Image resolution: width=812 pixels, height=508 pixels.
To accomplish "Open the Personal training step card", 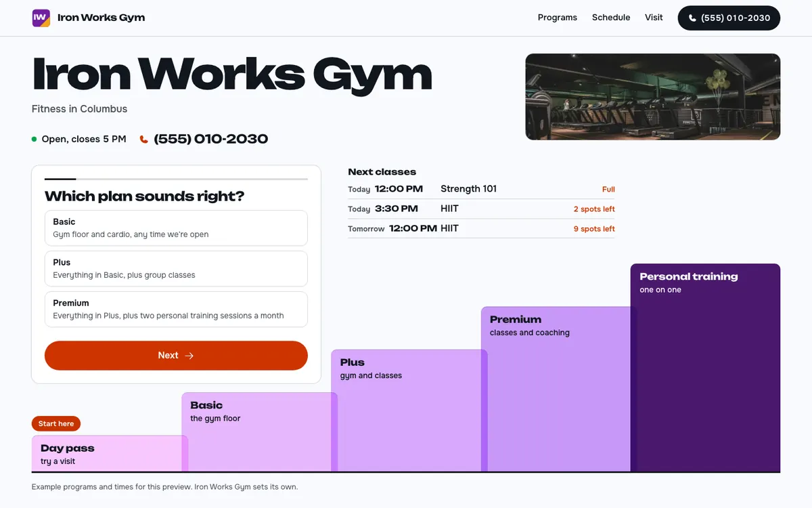I will (706, 368).
